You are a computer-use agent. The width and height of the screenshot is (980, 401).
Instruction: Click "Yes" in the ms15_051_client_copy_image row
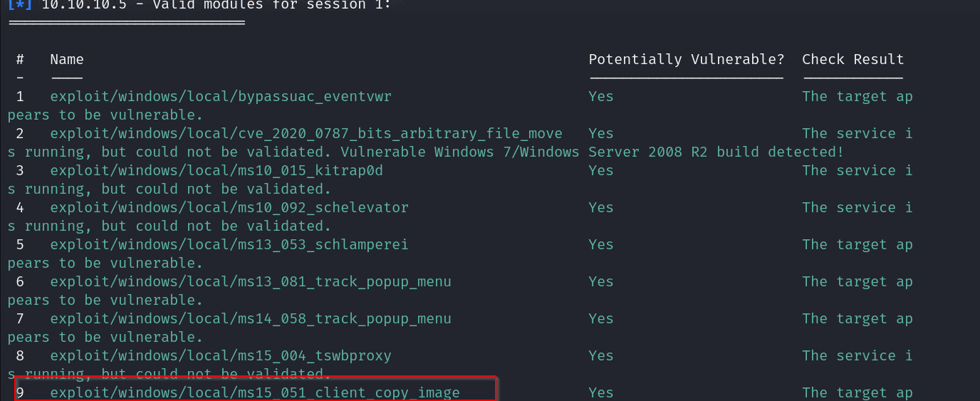point(600,392)
